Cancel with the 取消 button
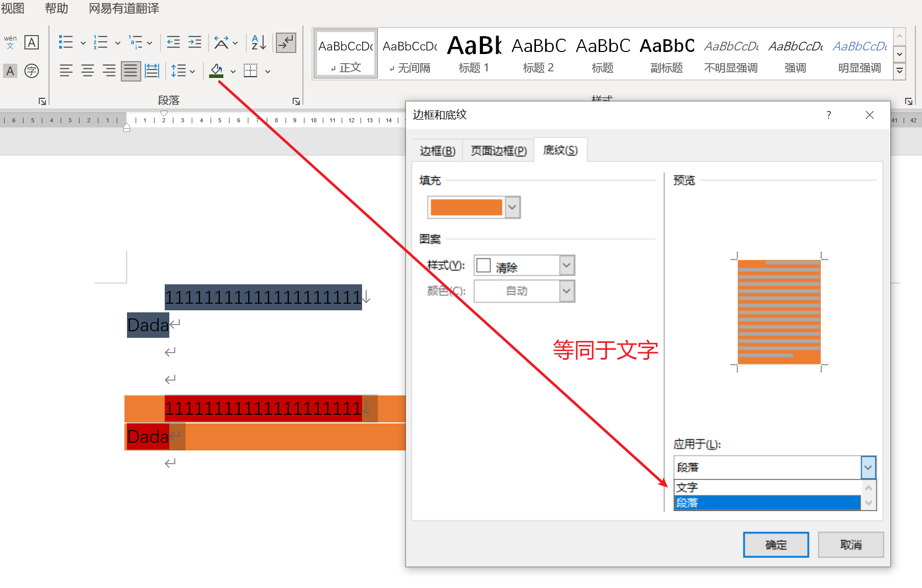This screenshot has height=588, width=922. tap(851, 545)
